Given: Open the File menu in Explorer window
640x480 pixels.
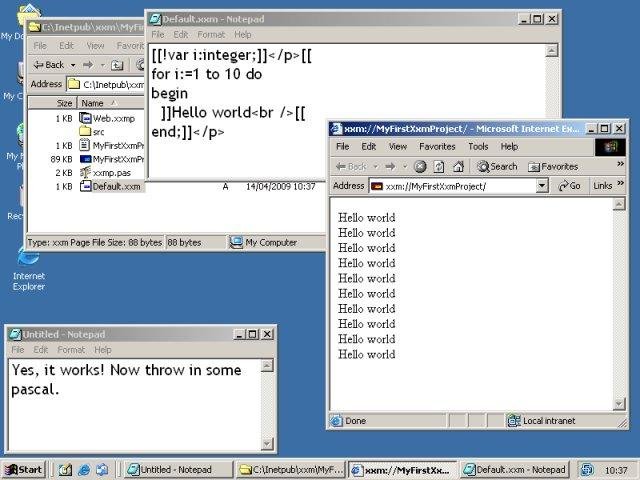Looking at the screenshot, I should pyautogui.click(x=40, y=45).
